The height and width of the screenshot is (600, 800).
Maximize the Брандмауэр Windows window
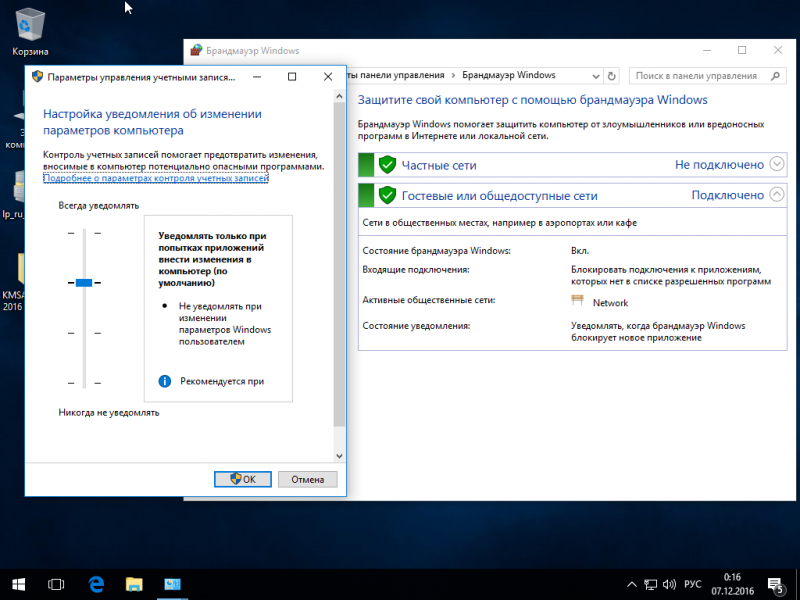(742, 50)
